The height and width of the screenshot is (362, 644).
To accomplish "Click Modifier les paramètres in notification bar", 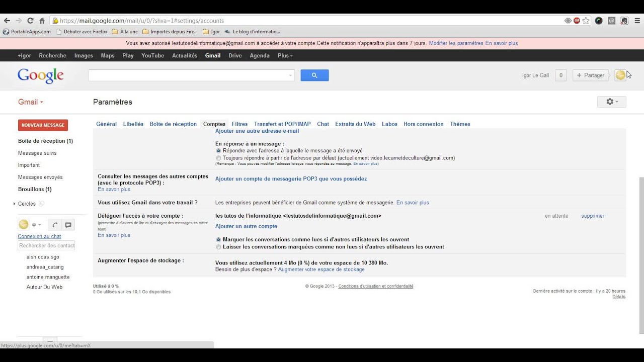I will [x=456, y=43].
